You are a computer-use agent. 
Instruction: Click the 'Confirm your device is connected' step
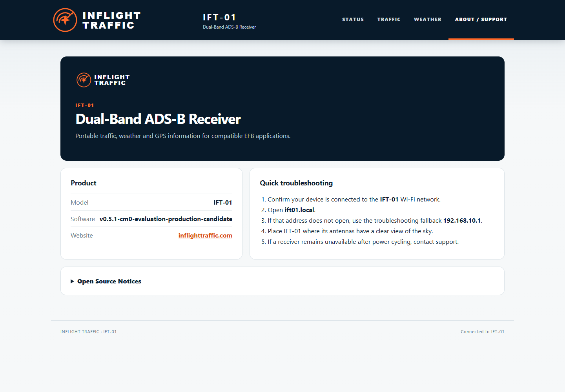pyautogui.click(x=354, y=199)
